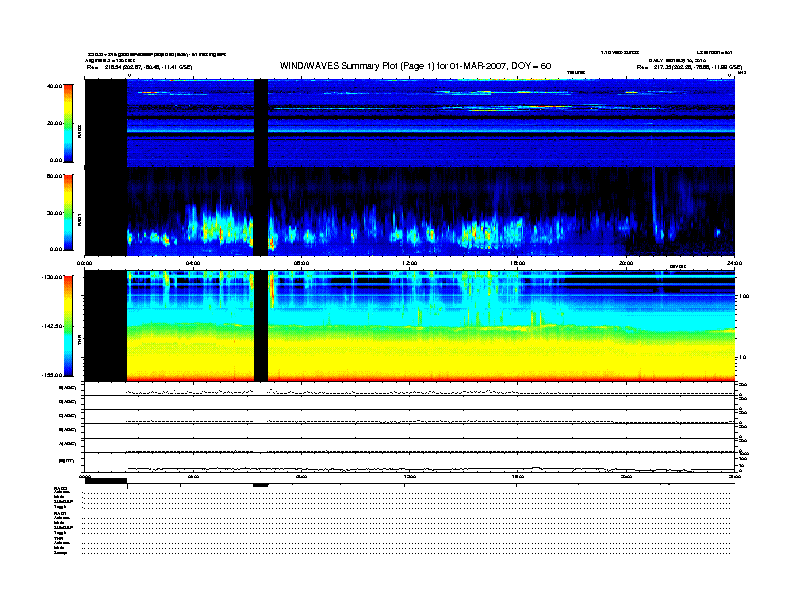Click the 20.00 label on top color scale
This screenshot has height=612, width=792.
54,123
